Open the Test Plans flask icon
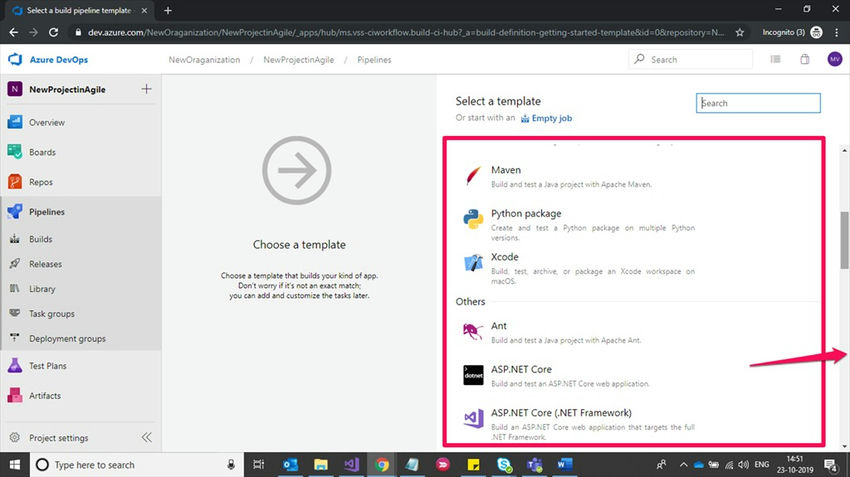Screen dimensions: 850x477 click(15, 365)
